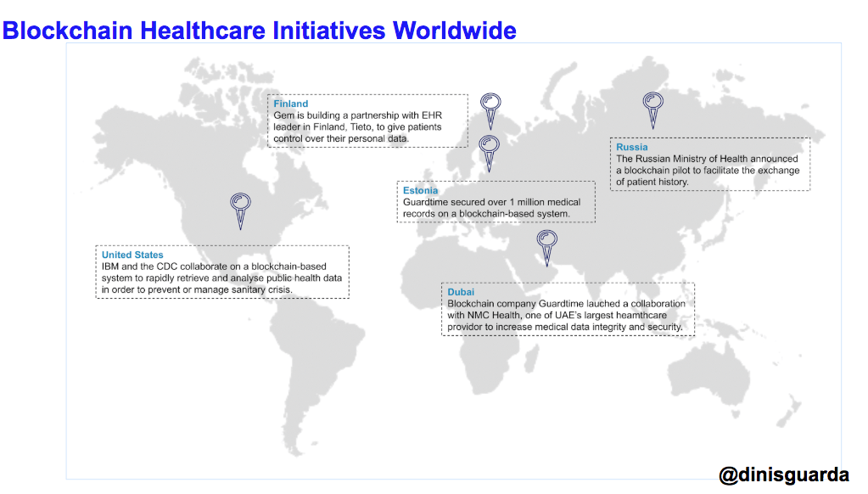Select the 'Russia' heading
The width and height of the screenshot is (868, 494).
pos(631,147)
